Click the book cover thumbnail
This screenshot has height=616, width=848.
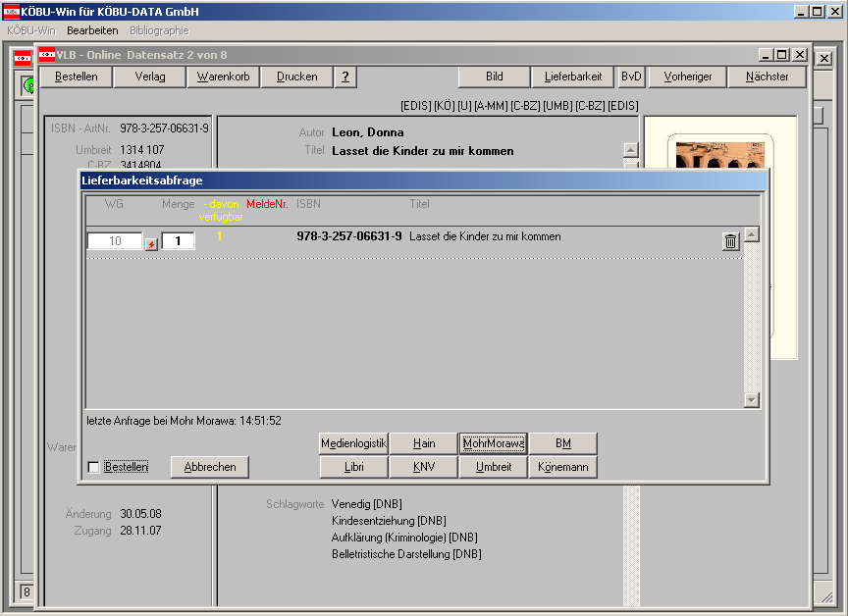point(719,155)
